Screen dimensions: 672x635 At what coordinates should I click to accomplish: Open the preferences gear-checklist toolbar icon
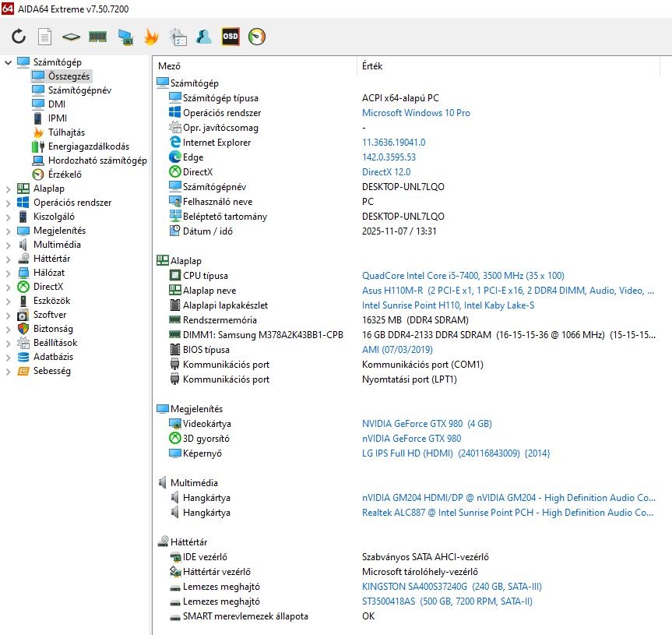[178, 37]
